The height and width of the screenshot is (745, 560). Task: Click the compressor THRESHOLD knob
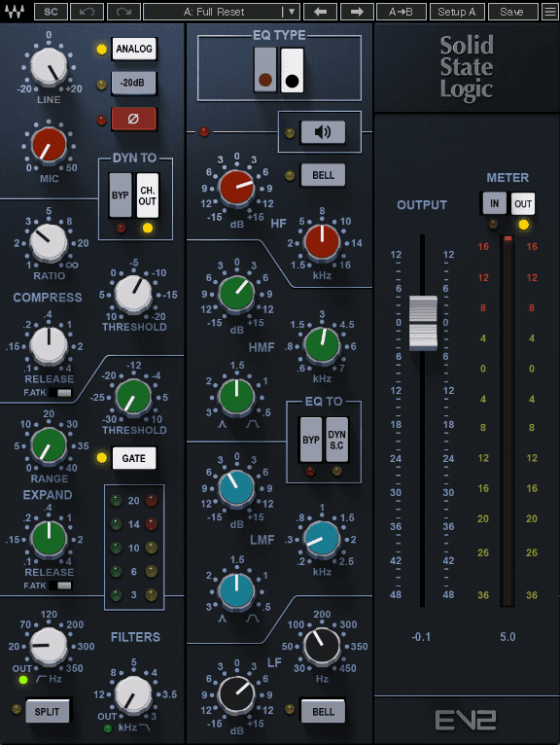[134, 294]
